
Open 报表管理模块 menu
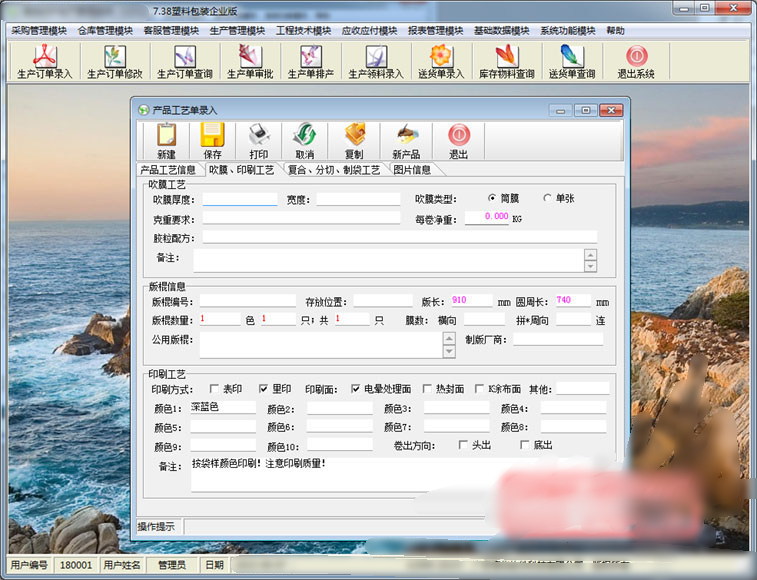point(435,31)
